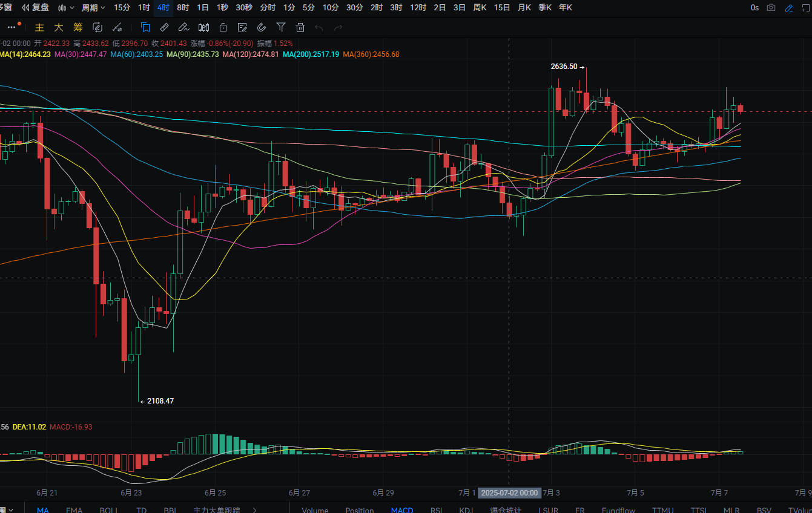Select the MACD sub-indicator tab
This screenshot has width=812, height=513.
pos(402,510)
